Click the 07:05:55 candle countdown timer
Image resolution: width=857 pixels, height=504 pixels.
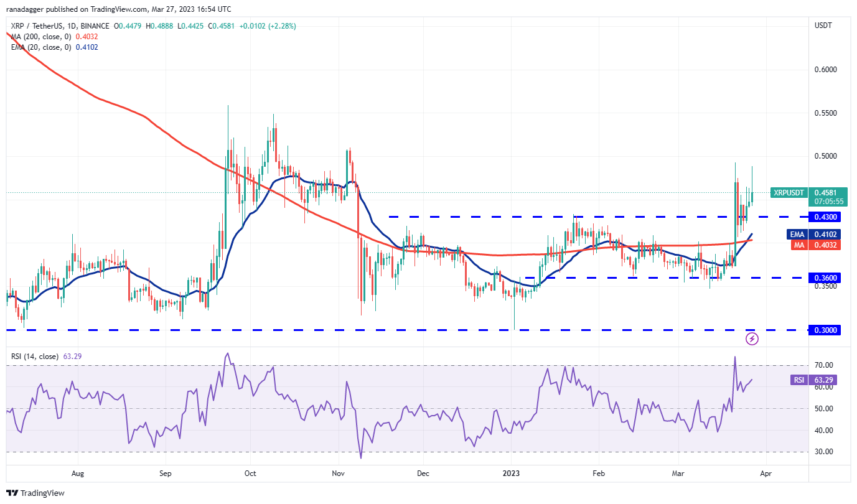826,202
